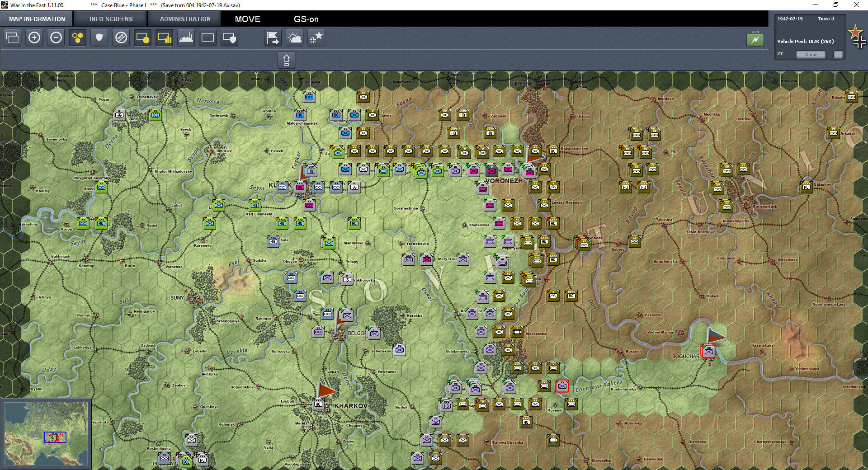
Task: Toggle the yellow unit-with-bars display button
Action: (x=165, y=38)
